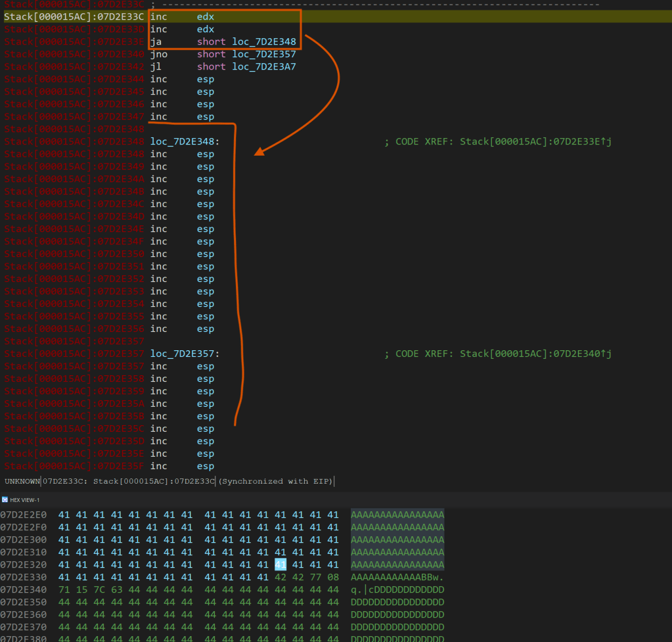Open code xref Stack[000015AC]:07D2E340↑j

tap(536, 354)
